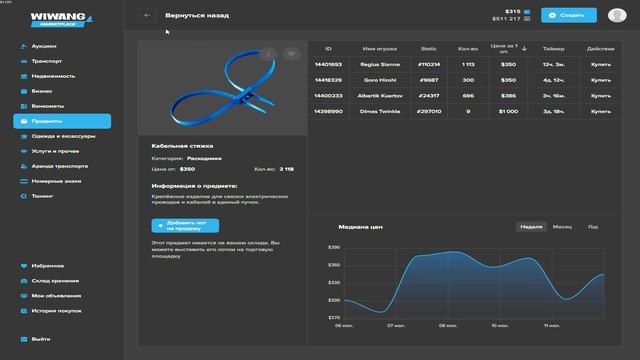Click the back arrow icon
Image resolution: width=640 pixels, height=360 pixels.
(147, 16)
